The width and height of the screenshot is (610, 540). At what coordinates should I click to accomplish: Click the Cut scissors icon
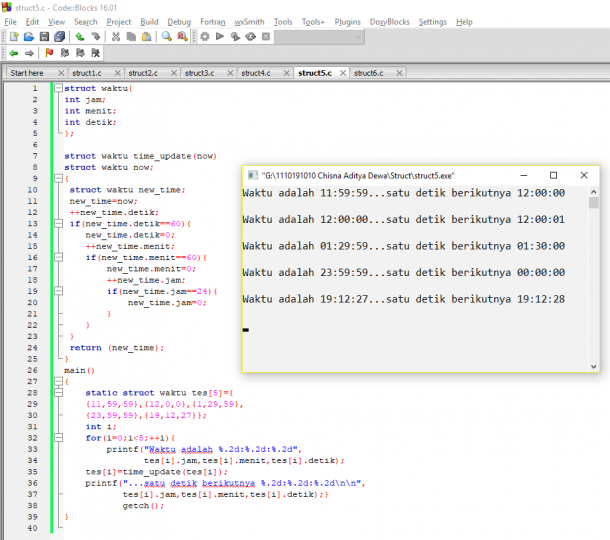[116, 37]
